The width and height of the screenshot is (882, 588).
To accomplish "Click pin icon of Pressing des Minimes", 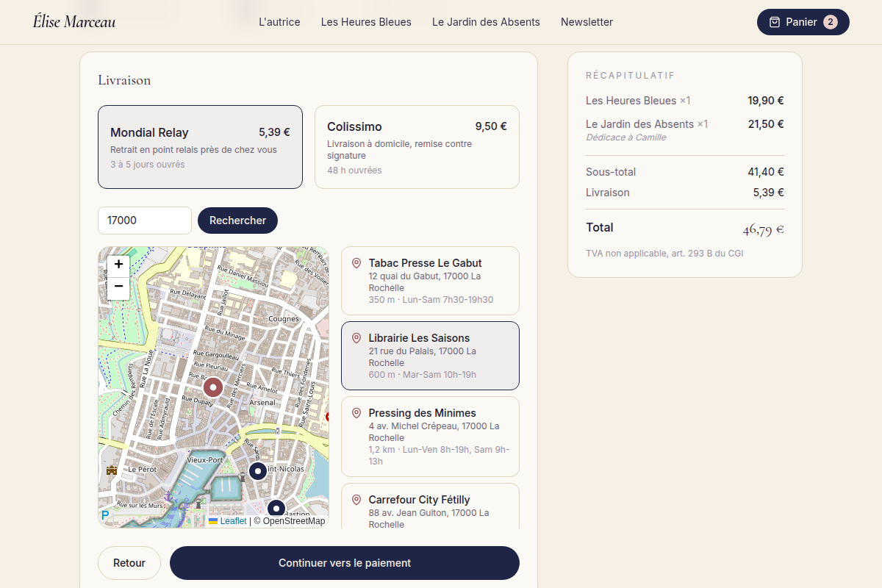I will click(356, 413).
